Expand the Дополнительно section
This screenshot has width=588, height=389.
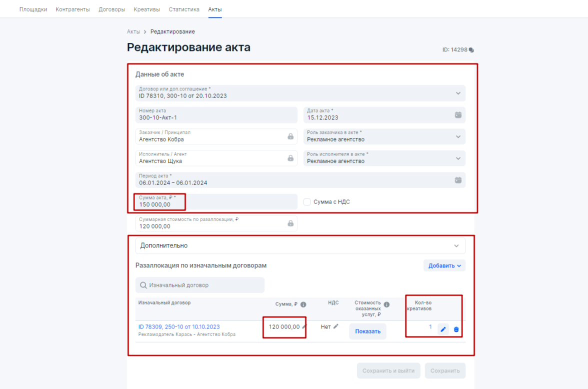pos(455,245)
